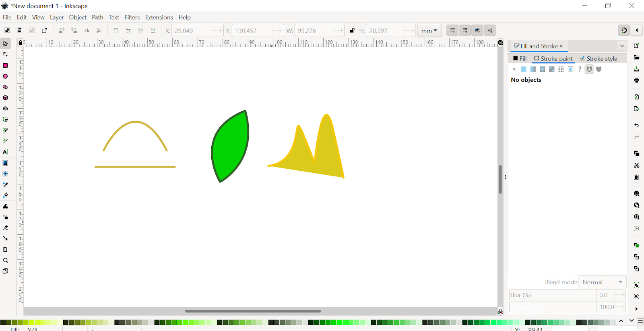
Task: Select the Pencil freehand tool
Action: click(6, 130)
